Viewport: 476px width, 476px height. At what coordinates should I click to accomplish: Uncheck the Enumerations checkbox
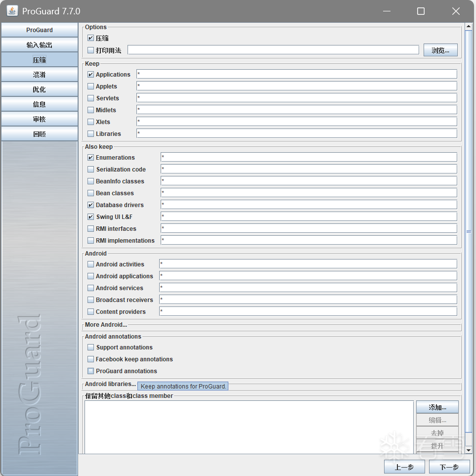pos(90,157)
